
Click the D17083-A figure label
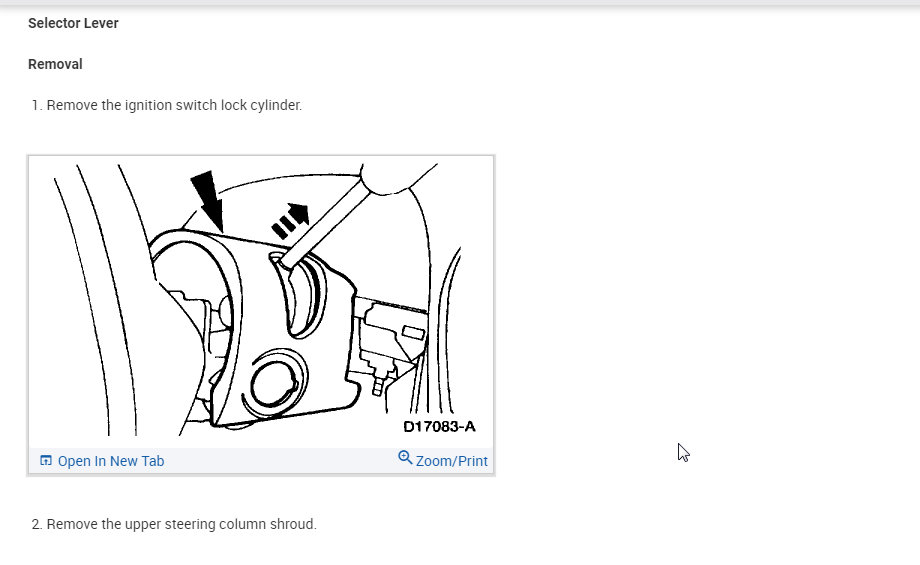tap(439, 427)
